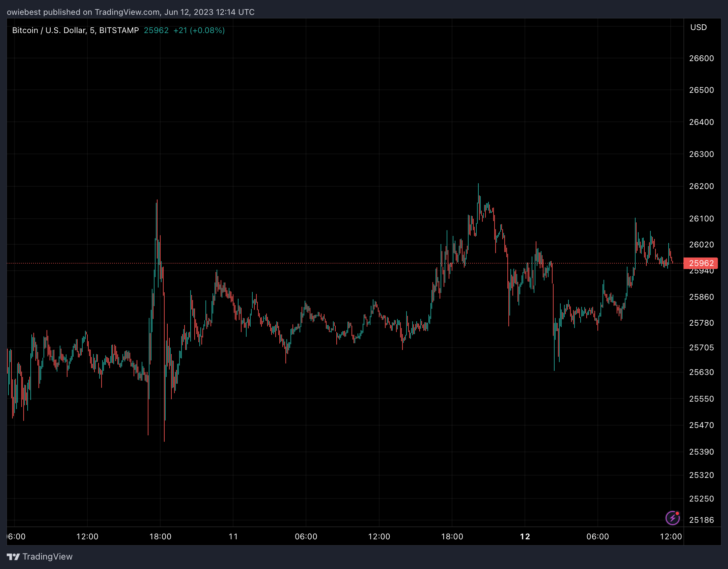Click the 26600 price axis label

tap(701, 58)
